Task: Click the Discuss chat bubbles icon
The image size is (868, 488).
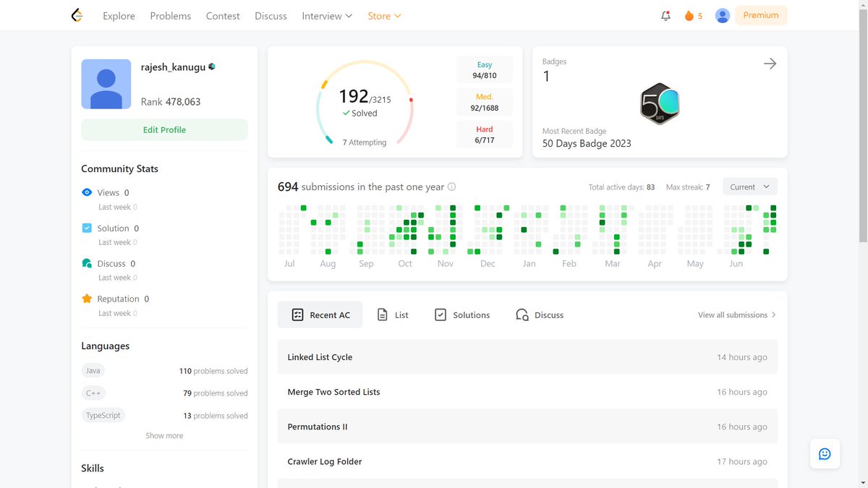Action: coord(87,263)
